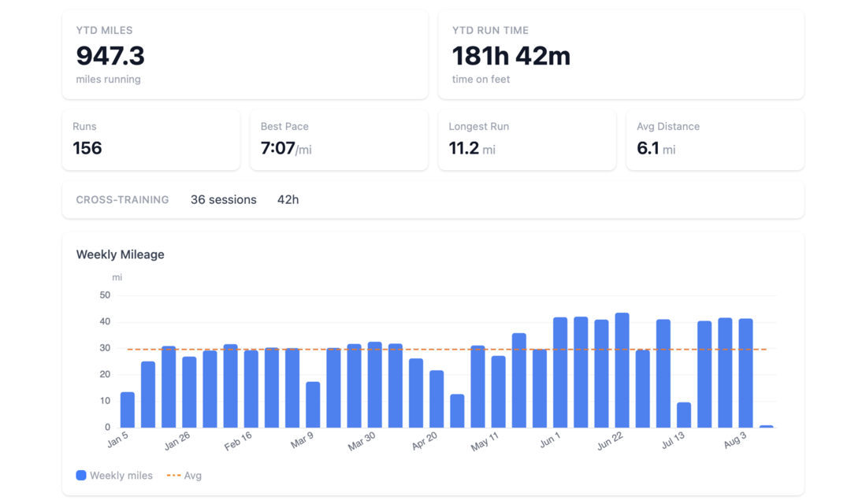Viewport: 851px width, 504px height.
Task: Click the Weekly Mileage chart title
Action: click(120, 254)
